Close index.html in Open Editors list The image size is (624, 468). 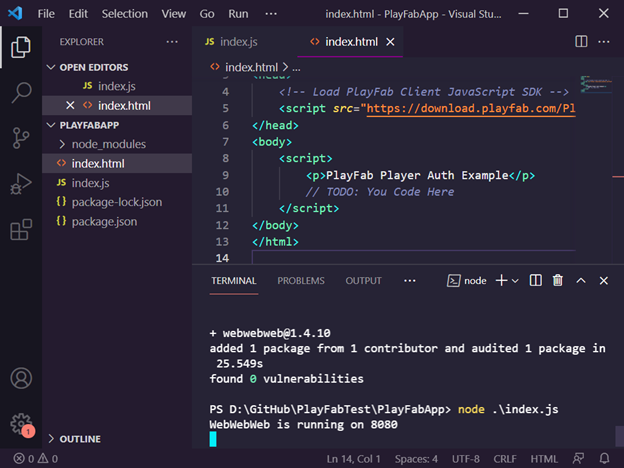click(x=70, y=105)
